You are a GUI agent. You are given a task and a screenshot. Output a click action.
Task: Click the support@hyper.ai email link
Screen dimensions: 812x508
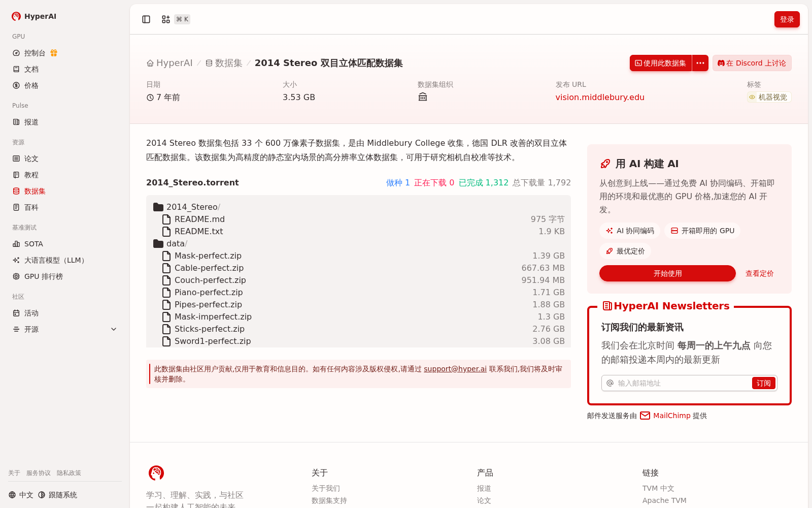[x=455, y=369]
